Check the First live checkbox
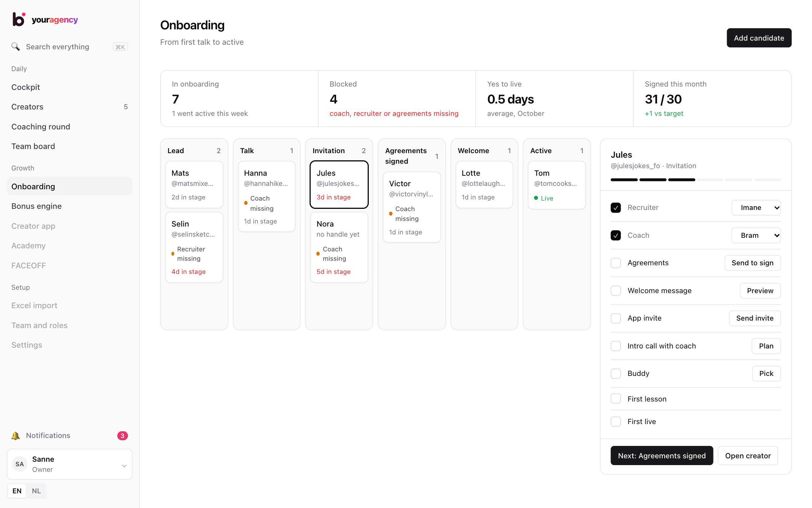Image resolution: width=812 pixels, height=508 pixels. (616, 422)
